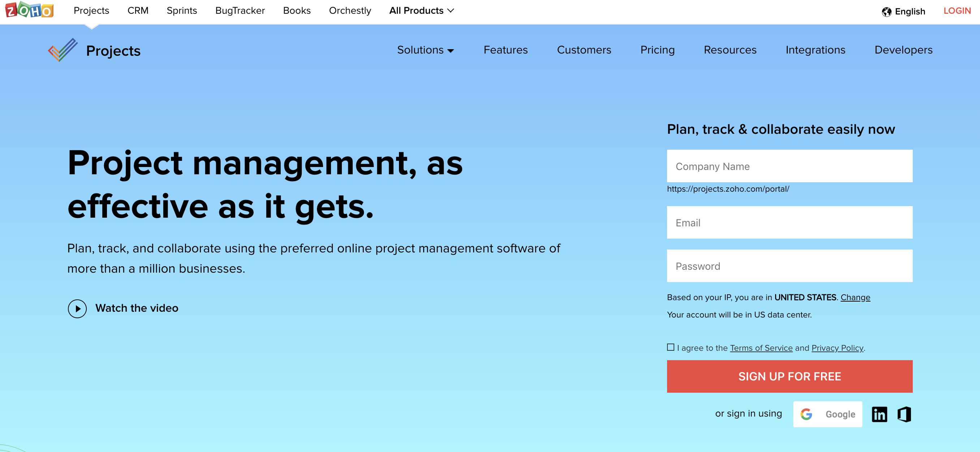The height and width of the screenshot is (452, 980).
Task: Click the 'or sign in using' label
Action: tap(748, 414)
